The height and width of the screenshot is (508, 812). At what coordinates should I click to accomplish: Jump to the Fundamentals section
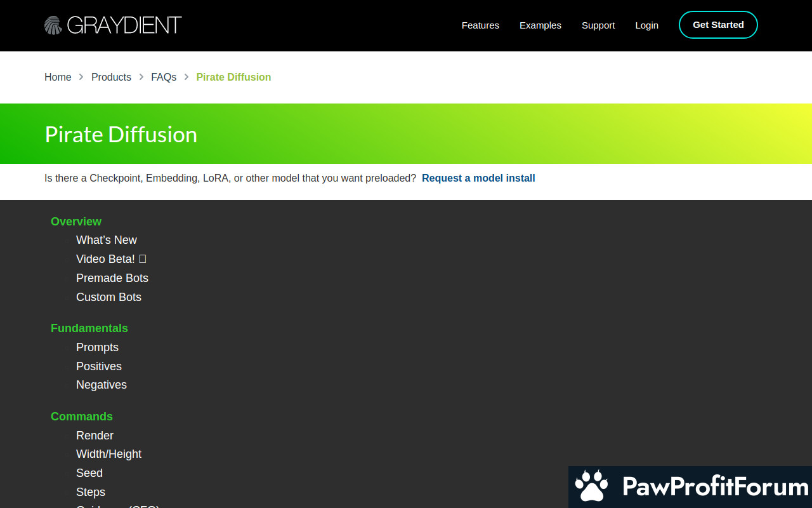[89, 328]
